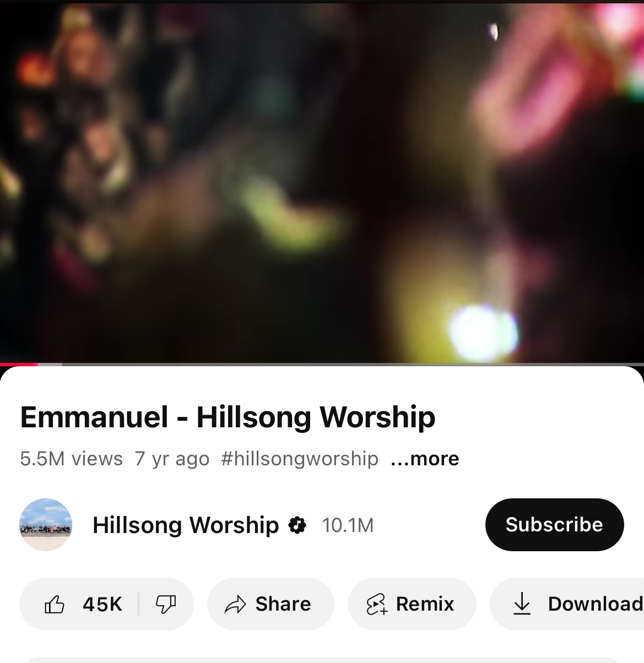Dislike the video with thumbs down icon
Viewport: 644px width, 663px height.
(166, 604)
